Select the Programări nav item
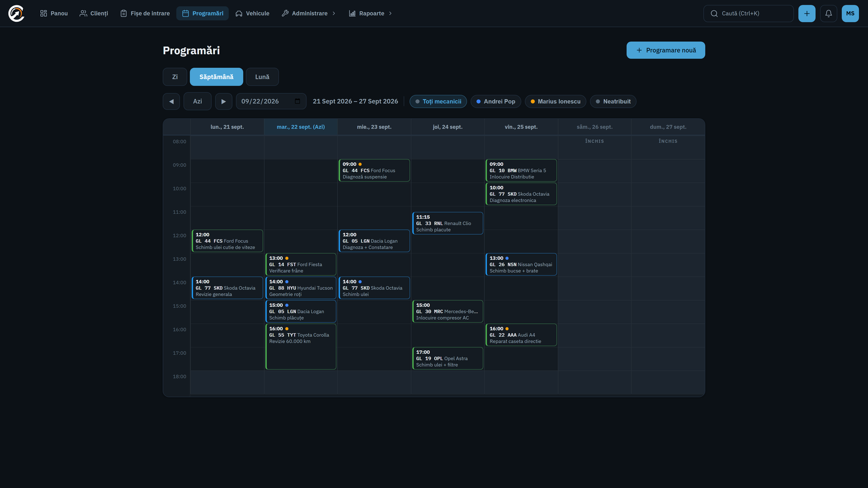The image size is (868, 488). 202,14
